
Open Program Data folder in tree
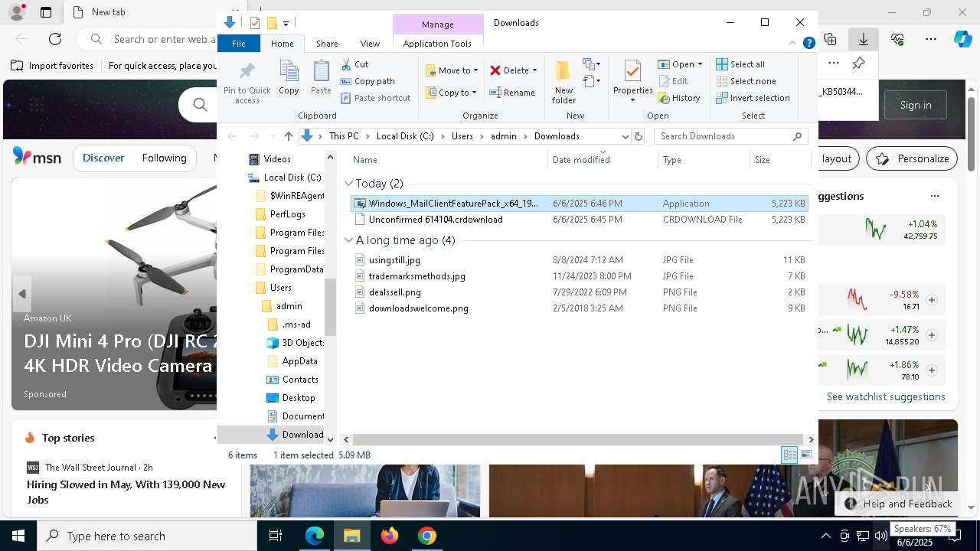(289, 269)
